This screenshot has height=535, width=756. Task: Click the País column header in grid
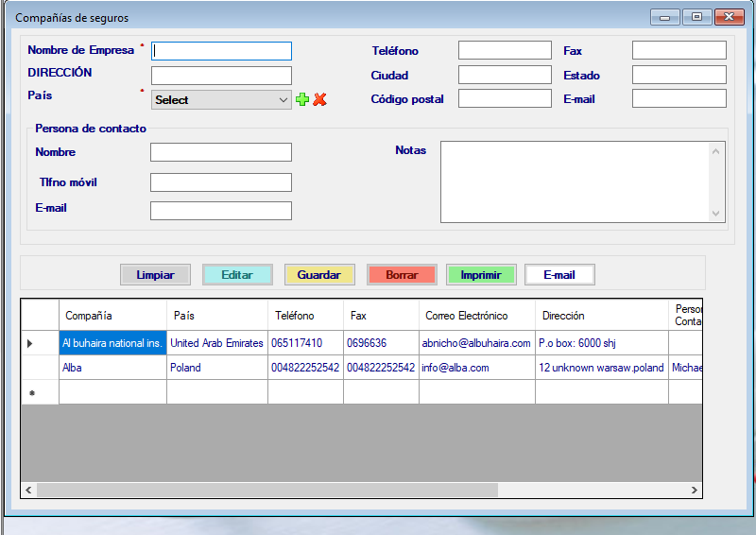[x=217, y=316]
